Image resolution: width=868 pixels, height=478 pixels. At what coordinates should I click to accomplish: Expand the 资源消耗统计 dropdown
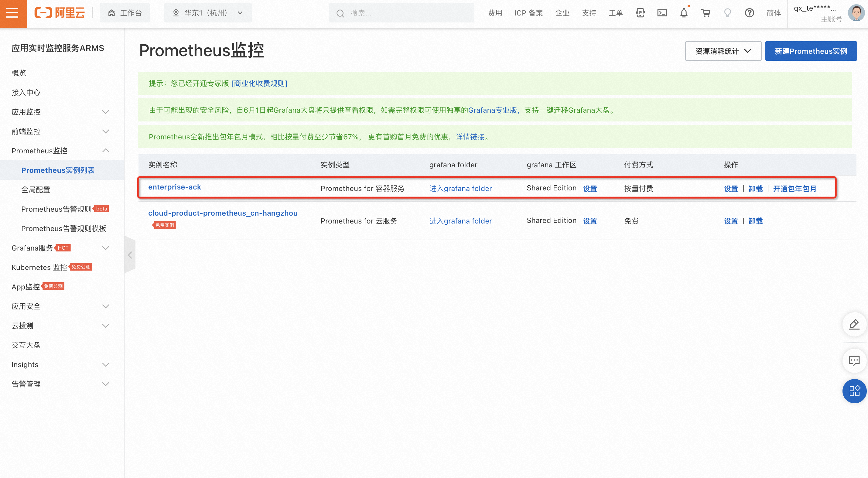pos(723,51)
